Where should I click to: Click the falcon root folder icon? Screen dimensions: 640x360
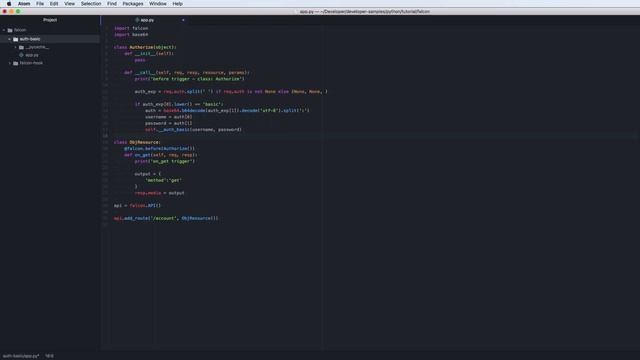tap(10, 30)
